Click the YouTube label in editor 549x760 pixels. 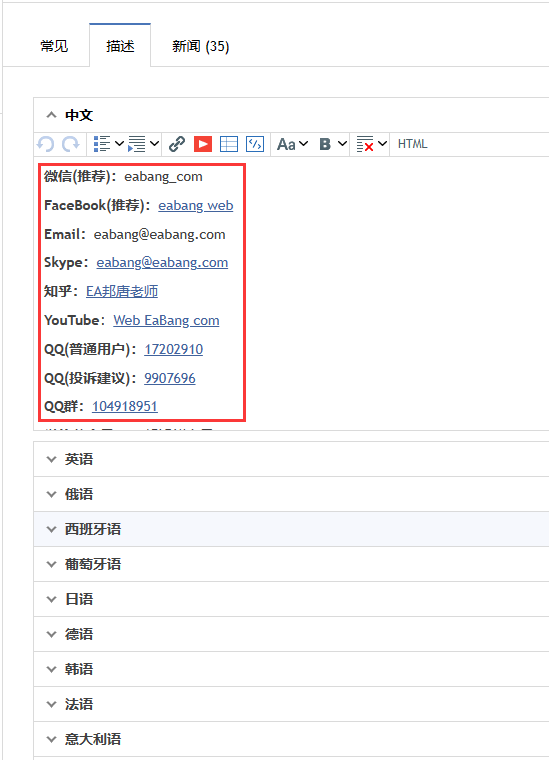pyautogui.click(x=72, y=320)
